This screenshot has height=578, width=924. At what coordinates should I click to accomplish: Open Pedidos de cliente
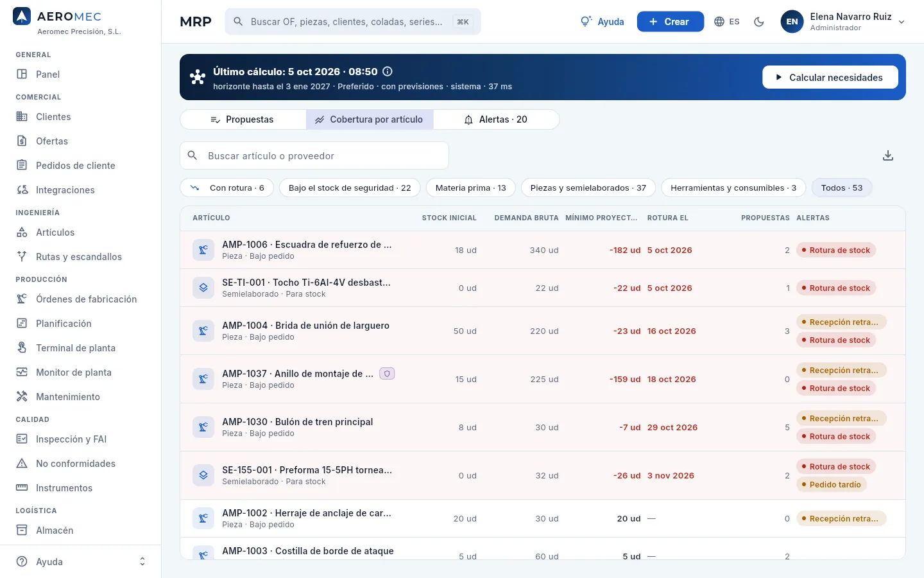[80, 166]
